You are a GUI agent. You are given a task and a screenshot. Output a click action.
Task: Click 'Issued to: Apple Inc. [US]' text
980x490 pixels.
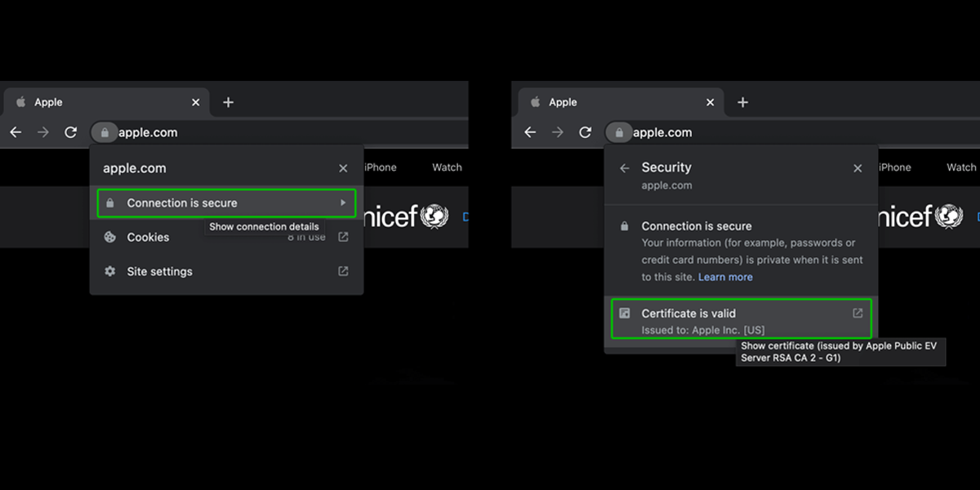(x=703, y=330)
